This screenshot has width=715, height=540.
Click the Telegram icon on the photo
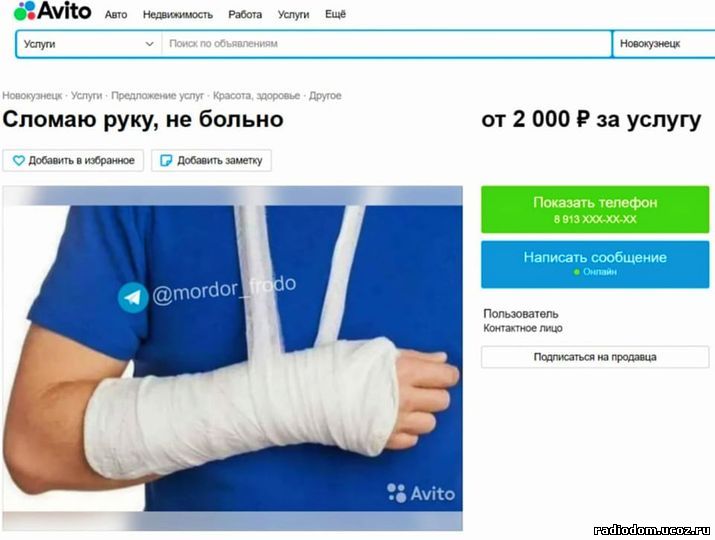[133, 298]
